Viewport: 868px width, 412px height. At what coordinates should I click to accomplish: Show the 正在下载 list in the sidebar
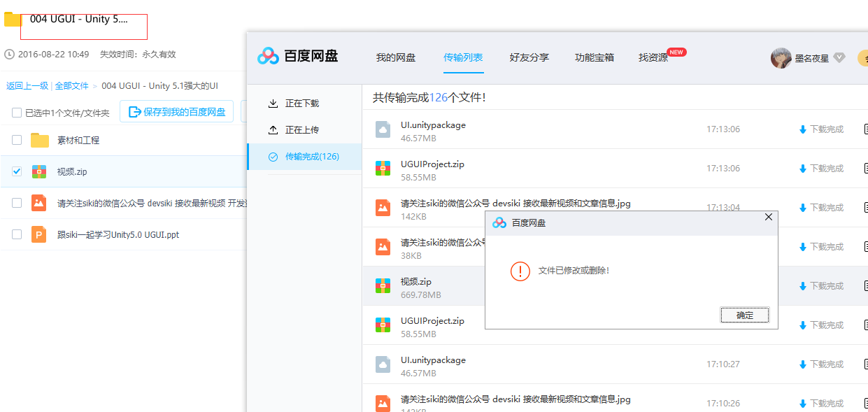coord(304,104)
